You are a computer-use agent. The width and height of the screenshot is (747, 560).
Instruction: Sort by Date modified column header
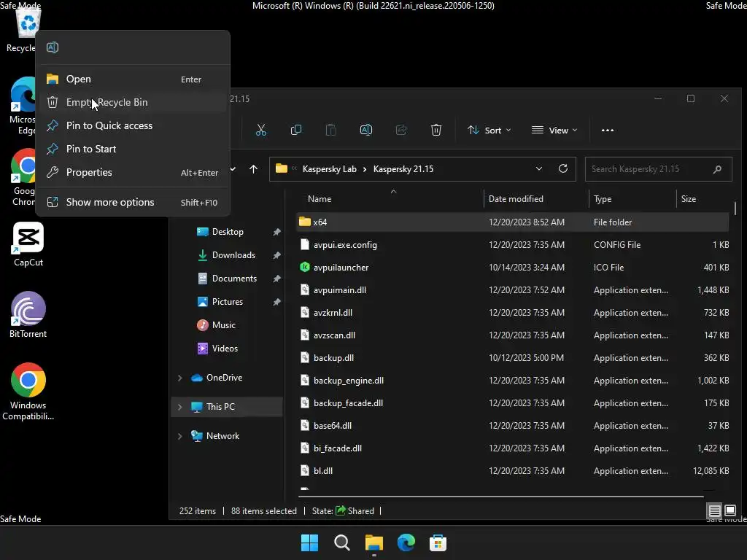516,199
